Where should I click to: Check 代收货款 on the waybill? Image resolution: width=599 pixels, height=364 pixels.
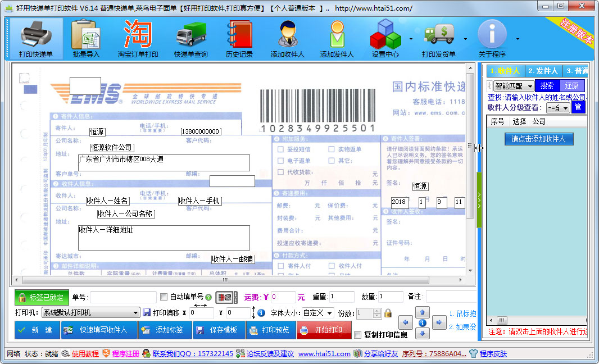280,172
